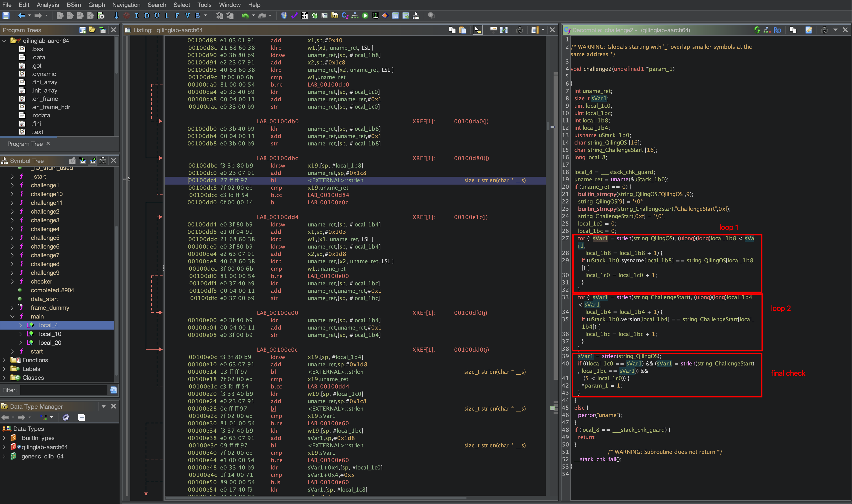Click the orange diamond toolbar icon
Viewport: 852px width, 504px height.
pos(385,16)
